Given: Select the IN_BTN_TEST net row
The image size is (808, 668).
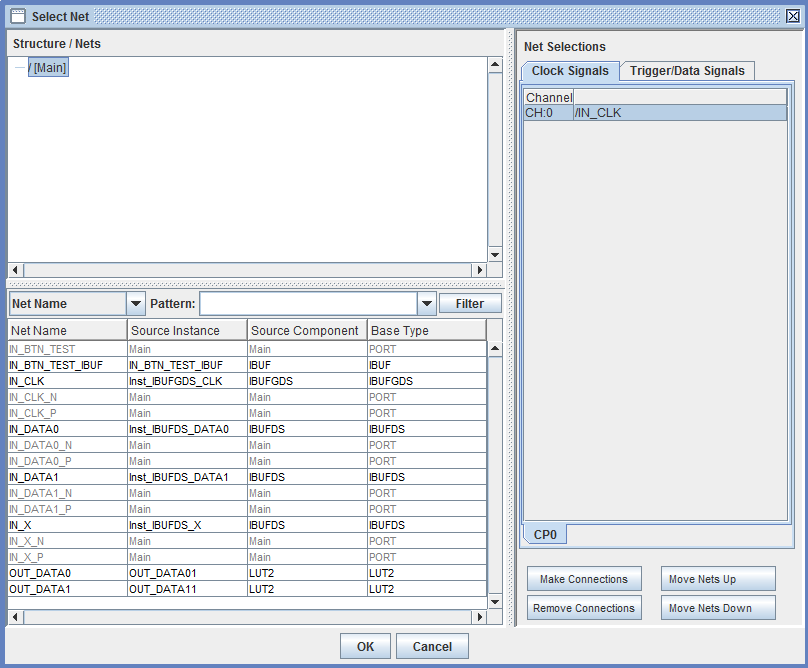Looking at the screenshot, I should click(247, 349).
